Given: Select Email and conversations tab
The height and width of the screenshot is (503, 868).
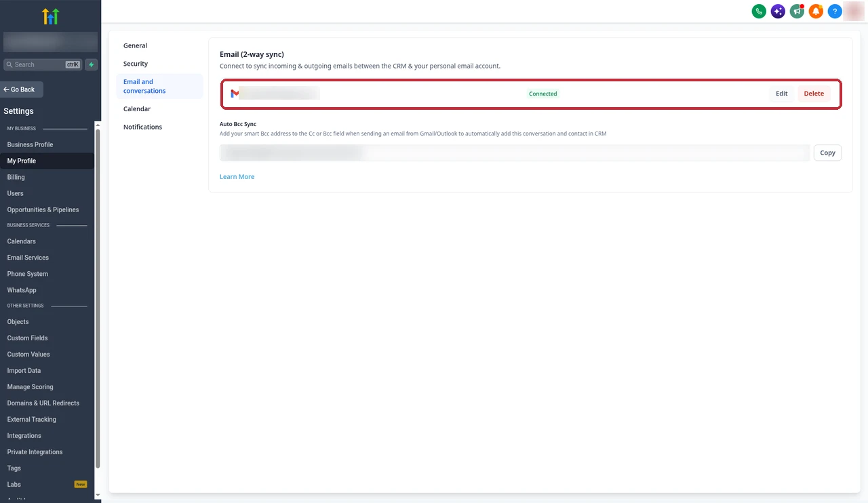Looking at the screenshot, I should coord(159,86).
